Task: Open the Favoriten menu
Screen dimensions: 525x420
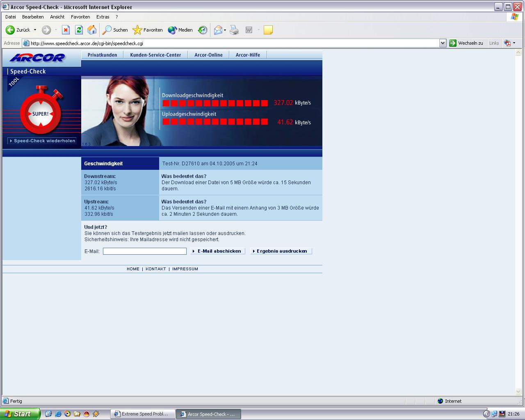Action: (x=80, y=17)
